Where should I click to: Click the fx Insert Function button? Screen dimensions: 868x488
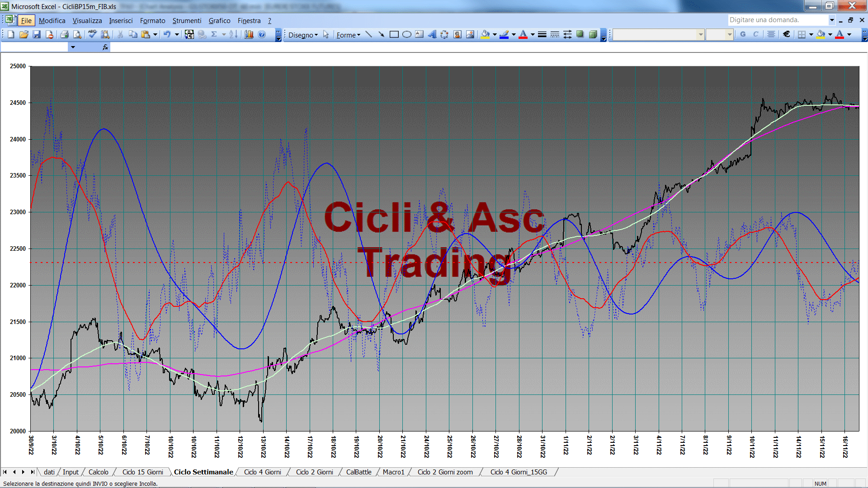(x=105, y=47)
